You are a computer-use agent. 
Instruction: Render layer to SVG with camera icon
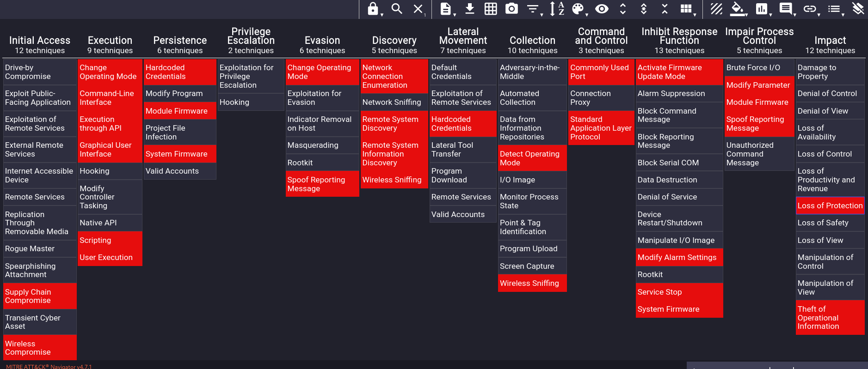pos(511,9)
